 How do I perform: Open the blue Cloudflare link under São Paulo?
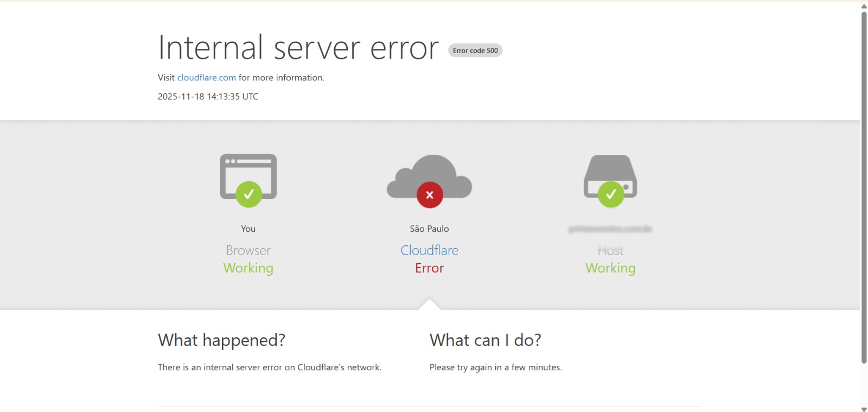(429, 250)
